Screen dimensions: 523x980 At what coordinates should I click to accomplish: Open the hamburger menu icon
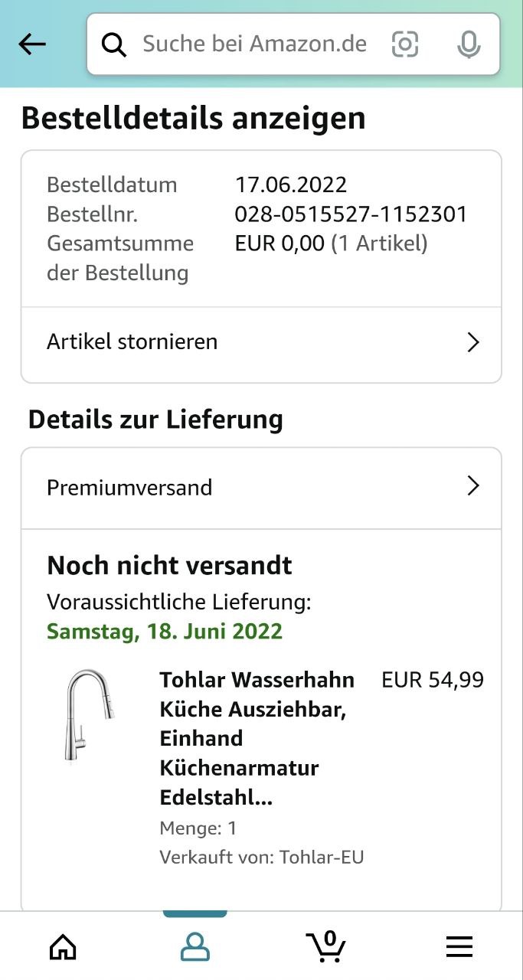[x=459, y=947]
